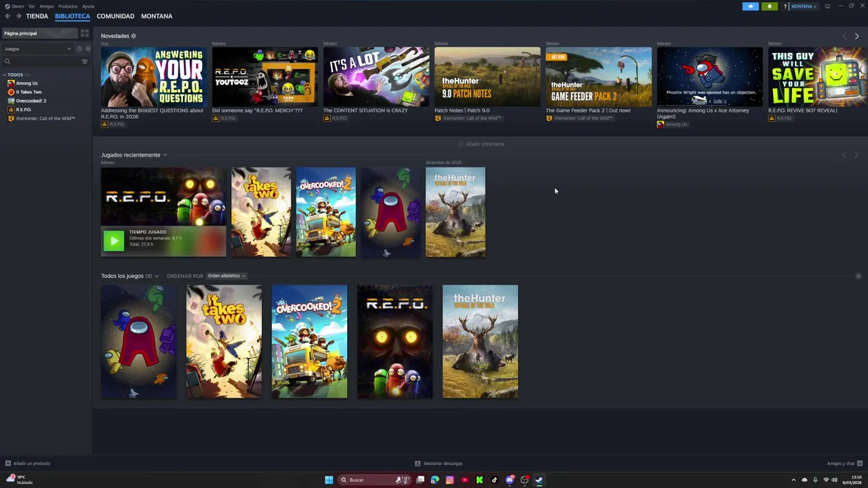Open Novedades settings gear
The width and height of the screenshot is (868, 488).
click(x=134, y=36)
